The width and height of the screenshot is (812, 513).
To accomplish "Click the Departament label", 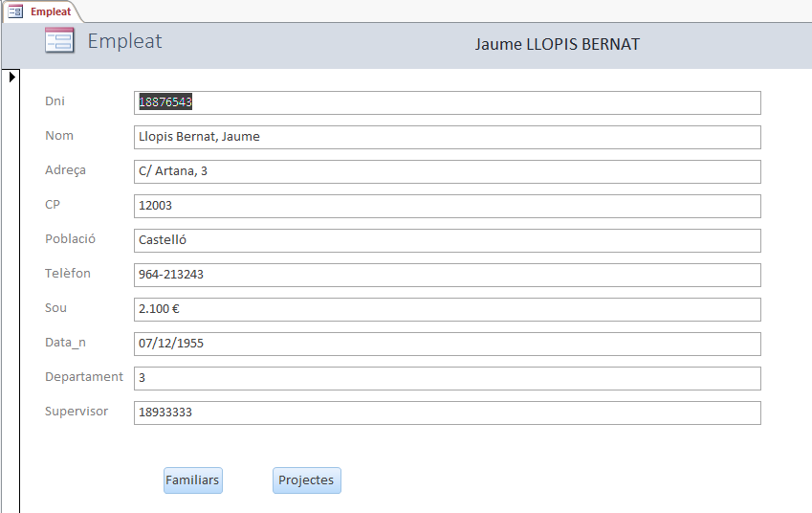I will [84, 377].
